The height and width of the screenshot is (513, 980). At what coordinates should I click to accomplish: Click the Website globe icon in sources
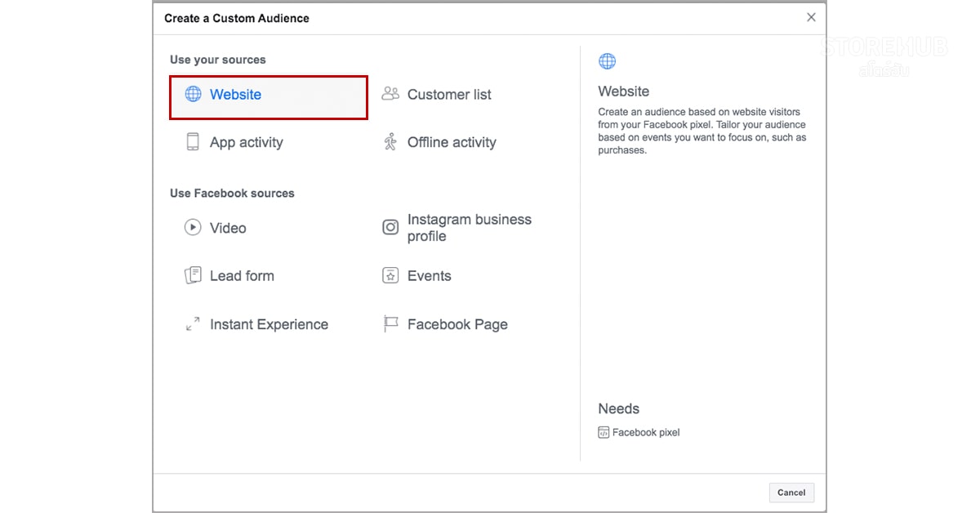pyautogui.click(x=193, y=94)
